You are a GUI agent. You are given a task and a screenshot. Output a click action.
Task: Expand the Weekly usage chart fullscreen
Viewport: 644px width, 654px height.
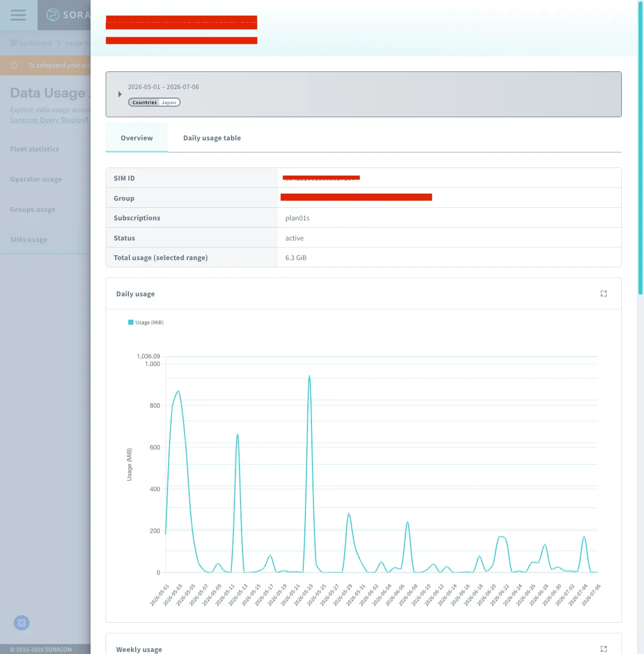(x=604, y=649)
